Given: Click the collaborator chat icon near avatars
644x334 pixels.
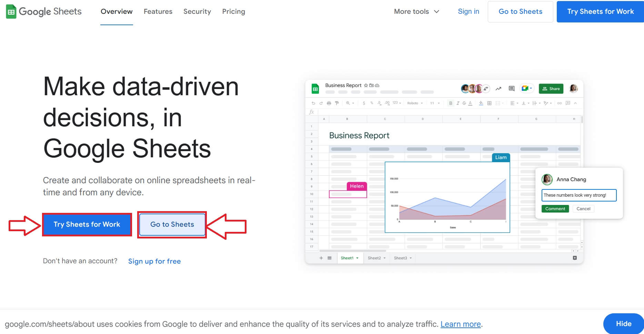Looking at the screenshot, I should 486,89.
